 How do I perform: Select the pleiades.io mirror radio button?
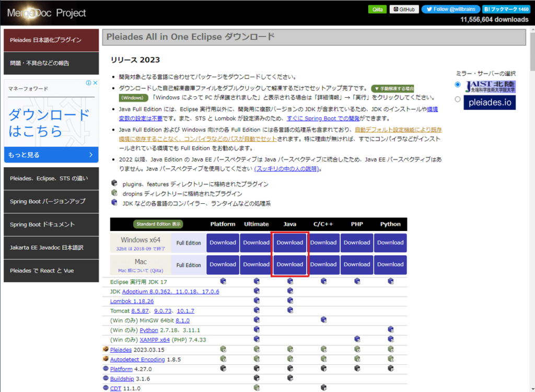point(458,99)
